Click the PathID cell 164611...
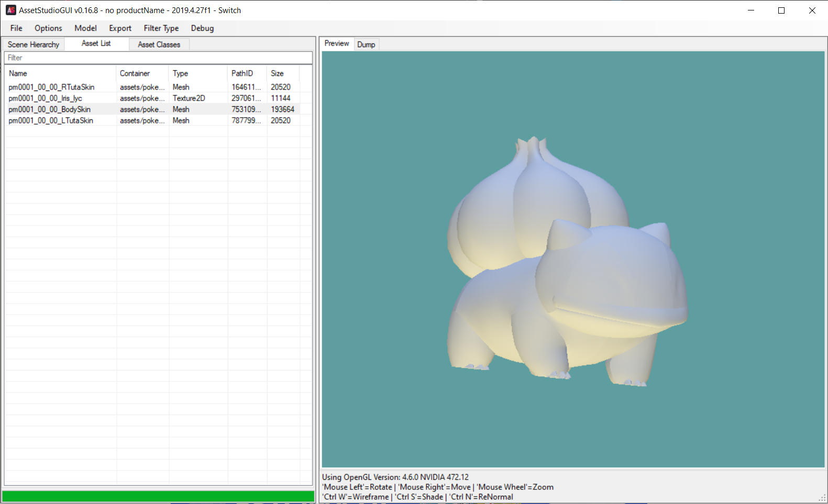This screenshot has height=504, width=828. (x=246, y=87)
